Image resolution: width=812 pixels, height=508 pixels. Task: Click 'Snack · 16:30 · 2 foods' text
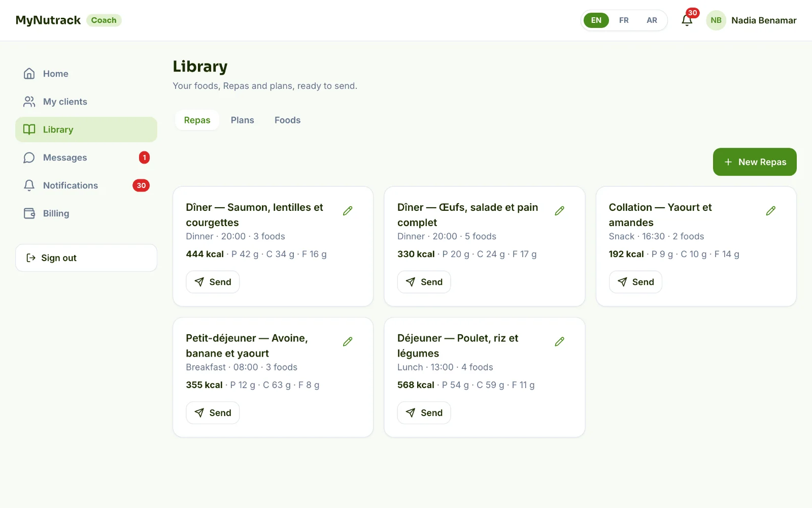tap(656, 236)
